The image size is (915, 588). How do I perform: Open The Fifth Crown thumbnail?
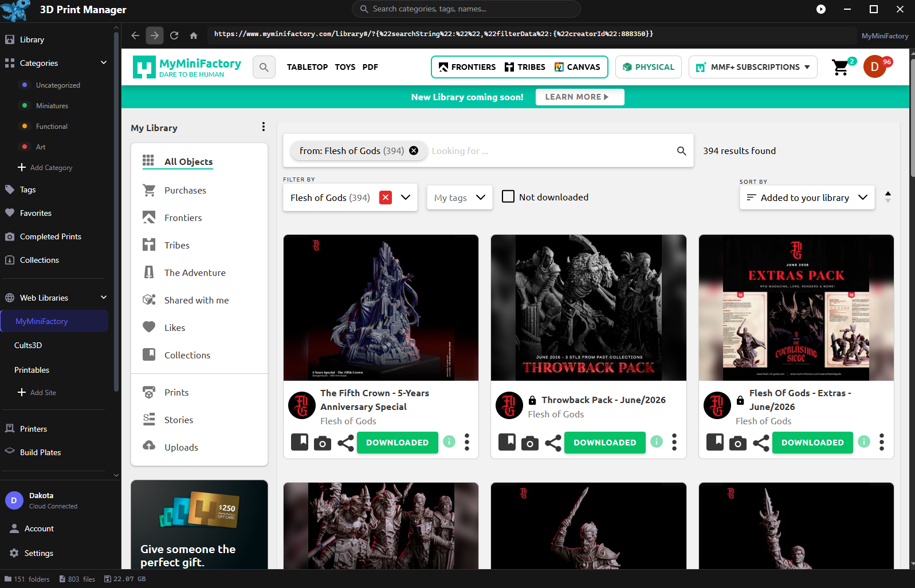click(x=381, y=307)
